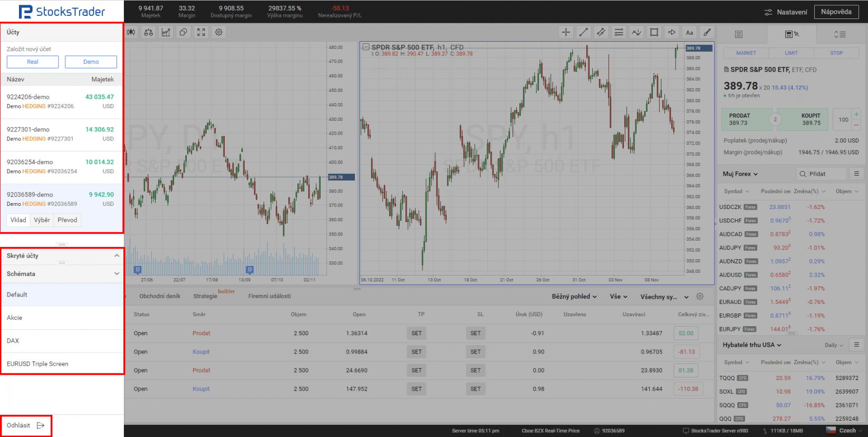Screen dimensions: 868x437
Task: Choose the Akcie scheme
Action: (x=62, y=318)
